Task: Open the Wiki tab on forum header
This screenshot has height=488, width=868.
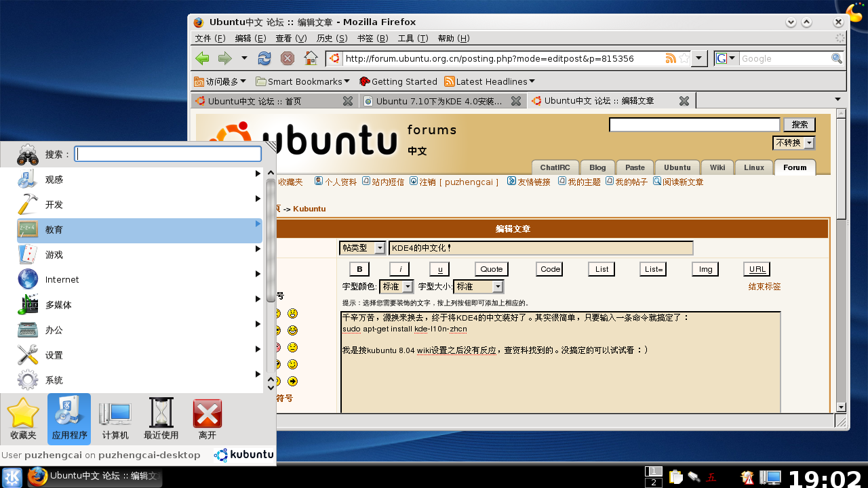Action: coord(717,167)
